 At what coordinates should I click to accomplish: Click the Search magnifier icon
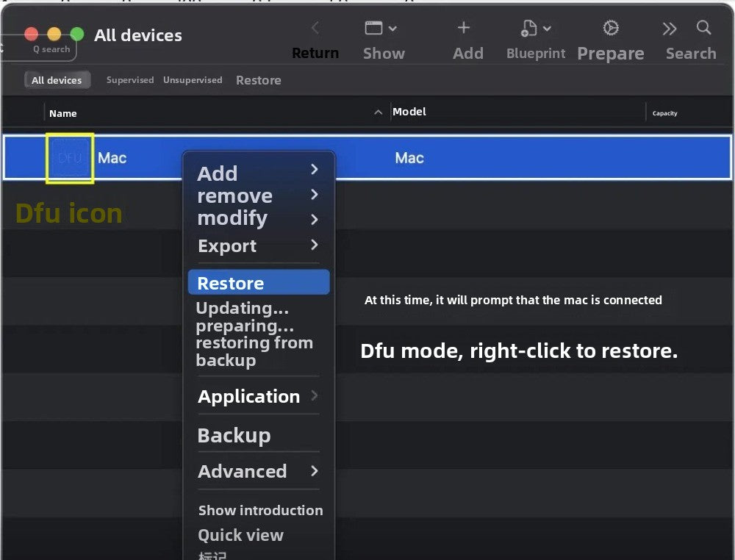pyautogui.click(x=703, y=28)
